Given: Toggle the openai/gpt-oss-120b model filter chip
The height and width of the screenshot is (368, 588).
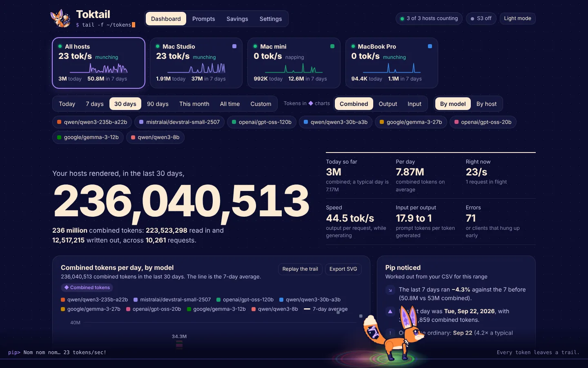Looking at the screenshot, I should (x=262, y=122).
